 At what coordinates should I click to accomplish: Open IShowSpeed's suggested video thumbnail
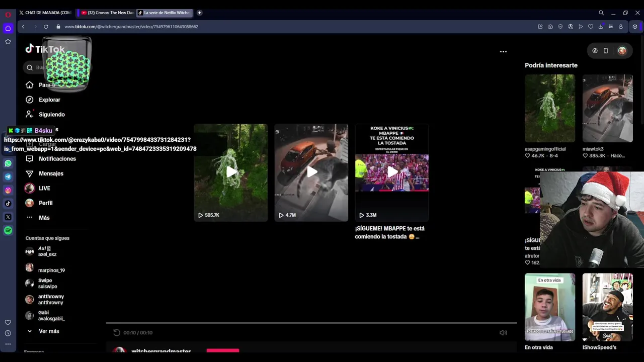608,307
